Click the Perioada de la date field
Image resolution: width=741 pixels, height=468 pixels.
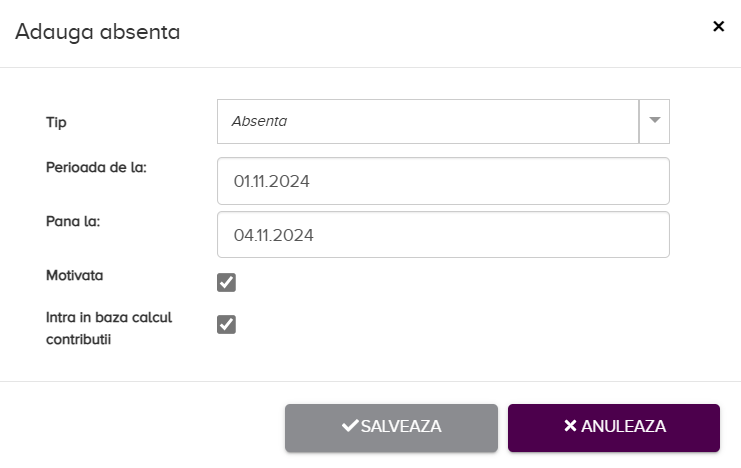point(443,181)
